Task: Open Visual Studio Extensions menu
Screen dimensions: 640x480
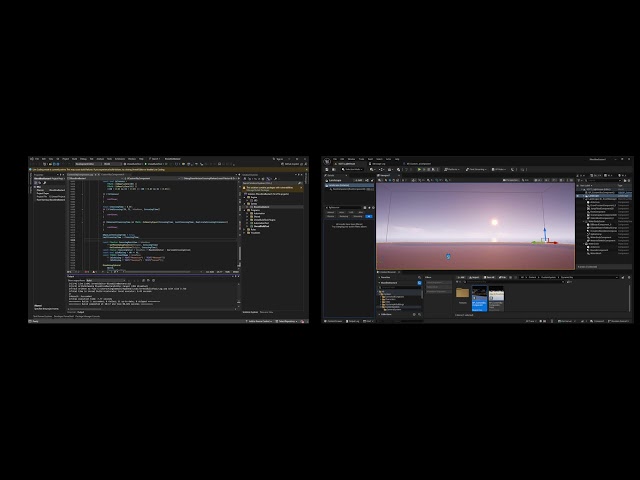Action: [x=120, y=159]
